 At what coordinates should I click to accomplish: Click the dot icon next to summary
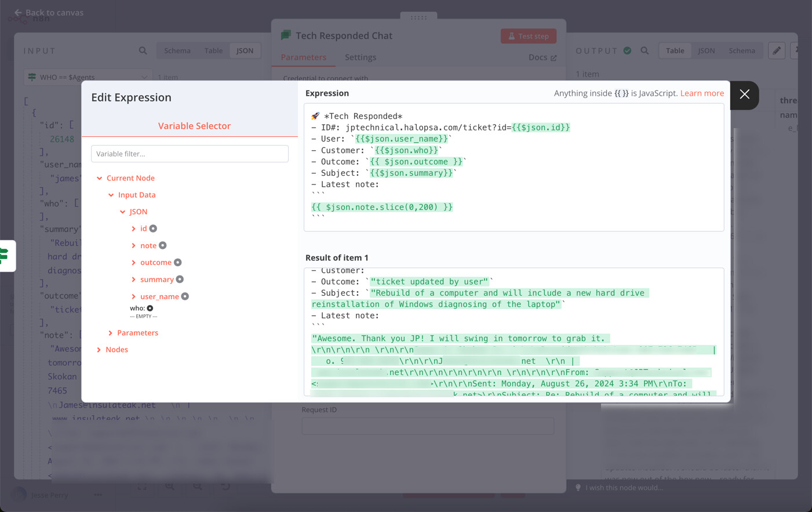pyautogui.click(x=180, y=279)
